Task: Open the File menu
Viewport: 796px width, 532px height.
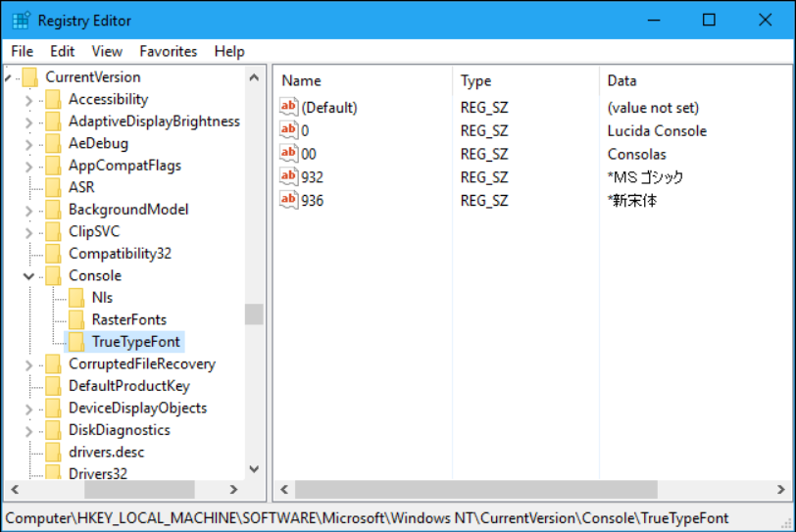Action: pyautogui.click(x=22, y=51)
